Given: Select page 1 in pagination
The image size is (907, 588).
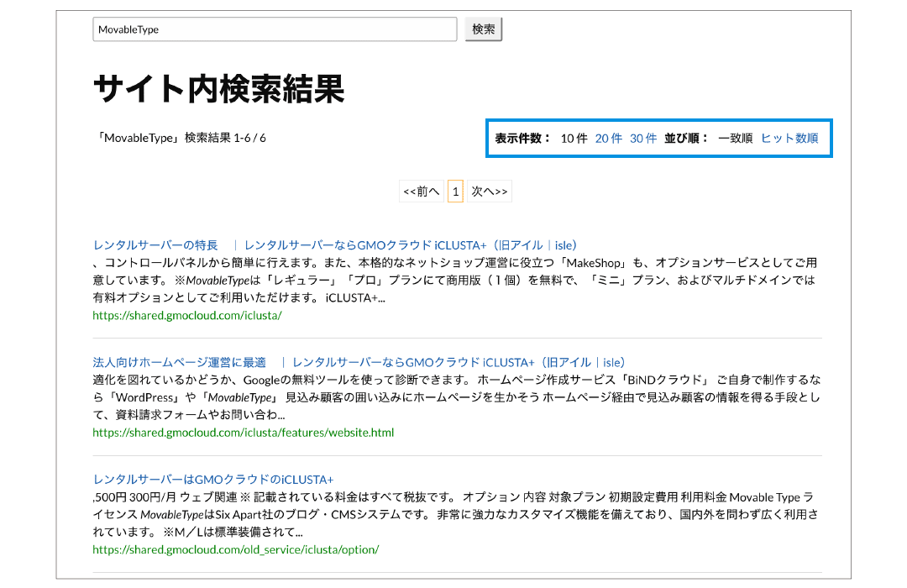Looking at the screenshot, I should (x=456, y=192).
